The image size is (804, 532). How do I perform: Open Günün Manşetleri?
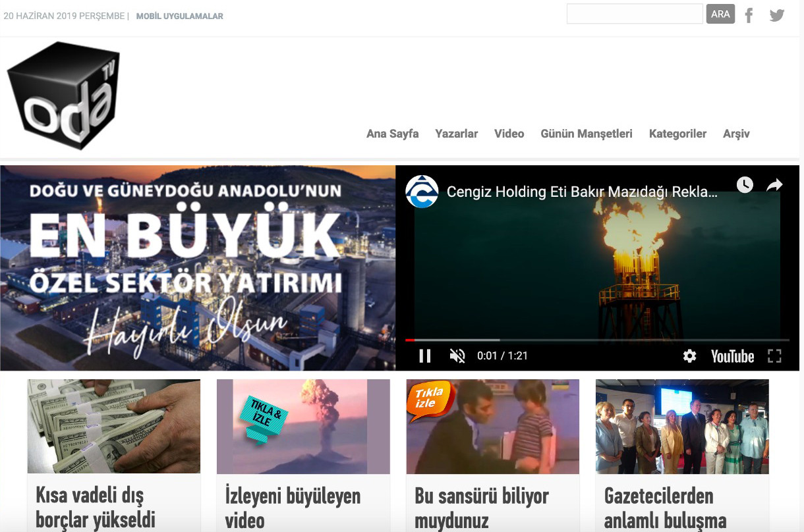click(586, 134)
